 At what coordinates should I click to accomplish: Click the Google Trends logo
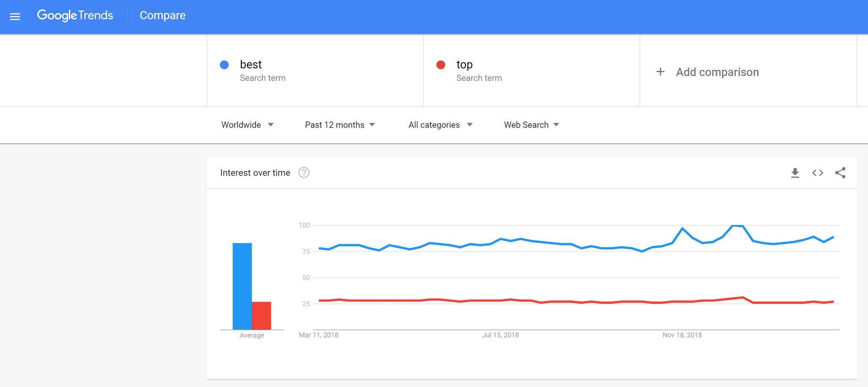tap(75, 15)
